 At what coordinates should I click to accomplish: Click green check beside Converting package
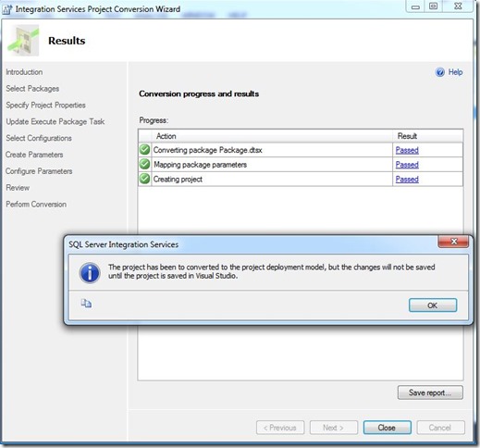pos(144,150)
